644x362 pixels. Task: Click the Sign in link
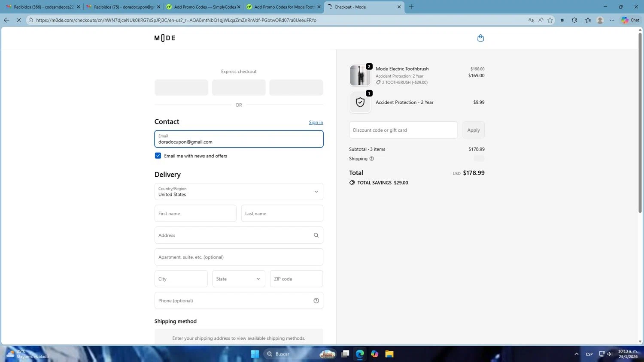pyautogui.click(x=316, y=123)
